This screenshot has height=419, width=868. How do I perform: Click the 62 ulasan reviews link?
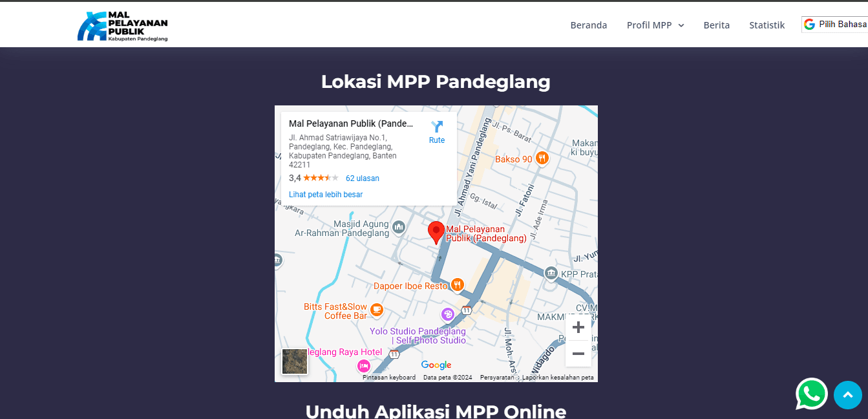tap(363, 178)
